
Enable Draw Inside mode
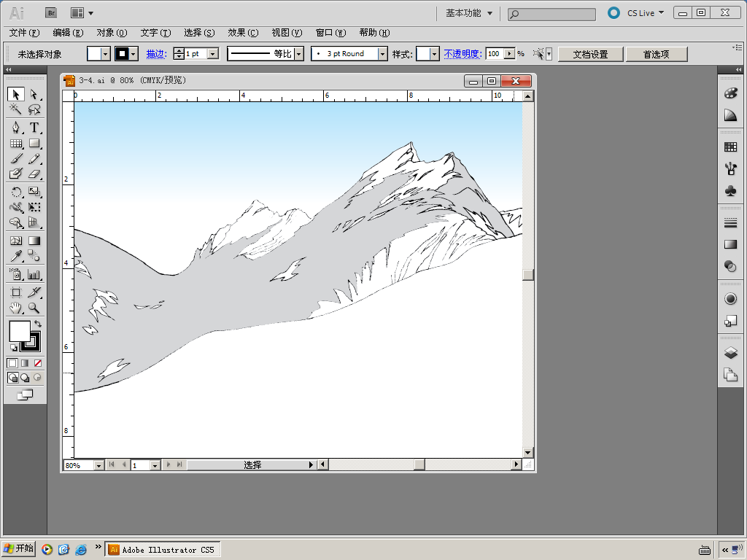click(x=37, y=378)
